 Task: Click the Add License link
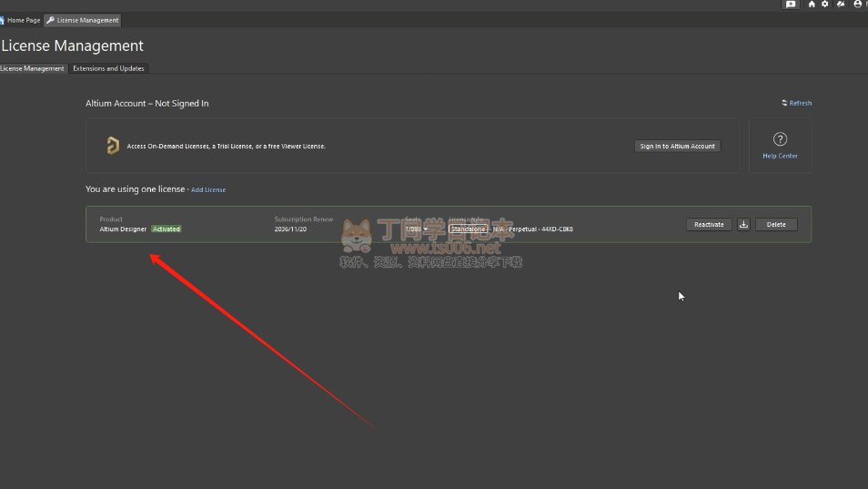208,190
